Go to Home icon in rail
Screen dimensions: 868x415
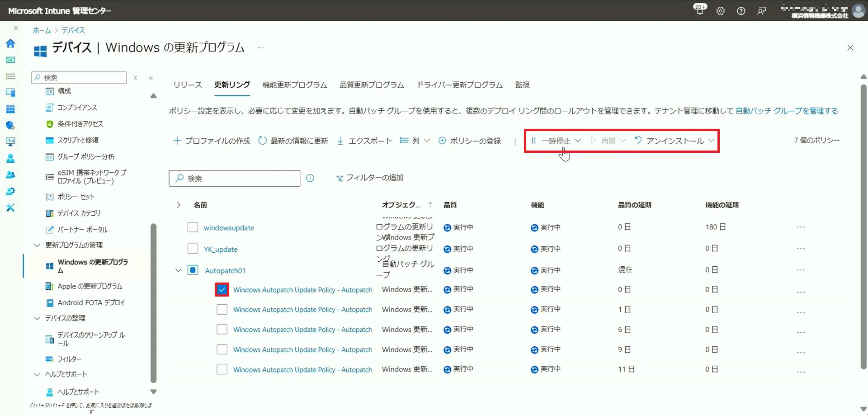(x=10, y=43)
